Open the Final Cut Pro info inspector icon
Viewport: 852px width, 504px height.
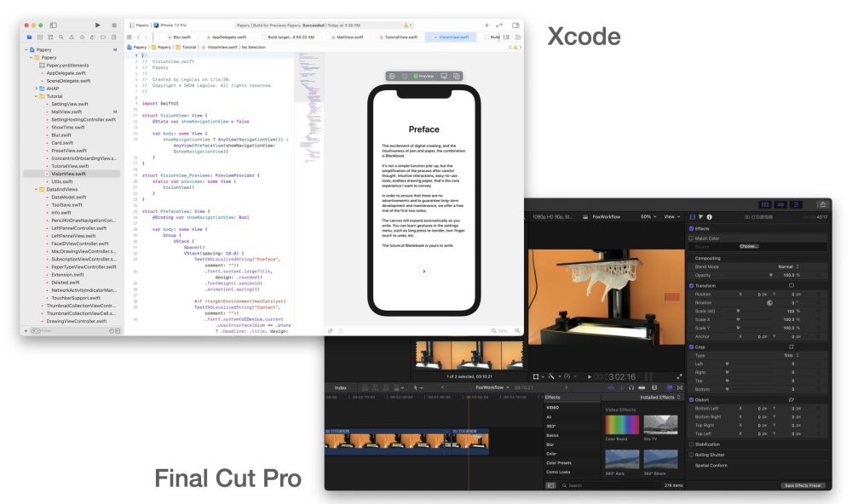(x=709, y=217)
